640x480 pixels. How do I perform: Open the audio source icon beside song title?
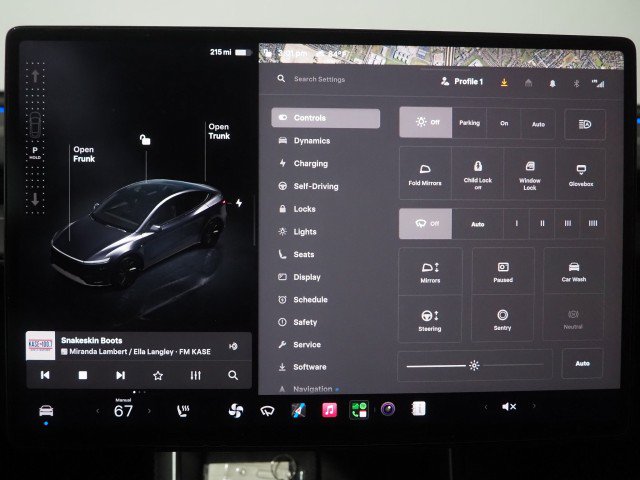pyautogui.click(x=233, y=346)
